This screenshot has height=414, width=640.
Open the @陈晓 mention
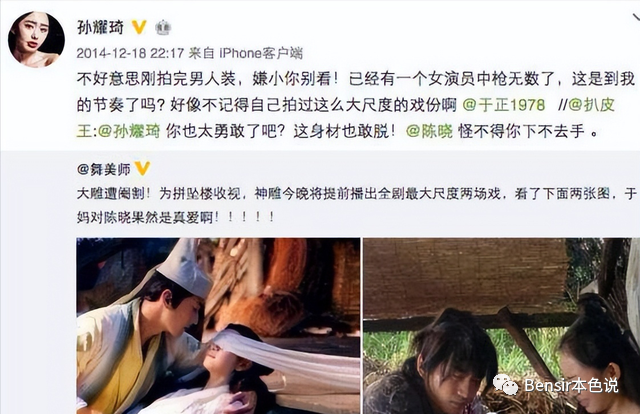[429, 131]
